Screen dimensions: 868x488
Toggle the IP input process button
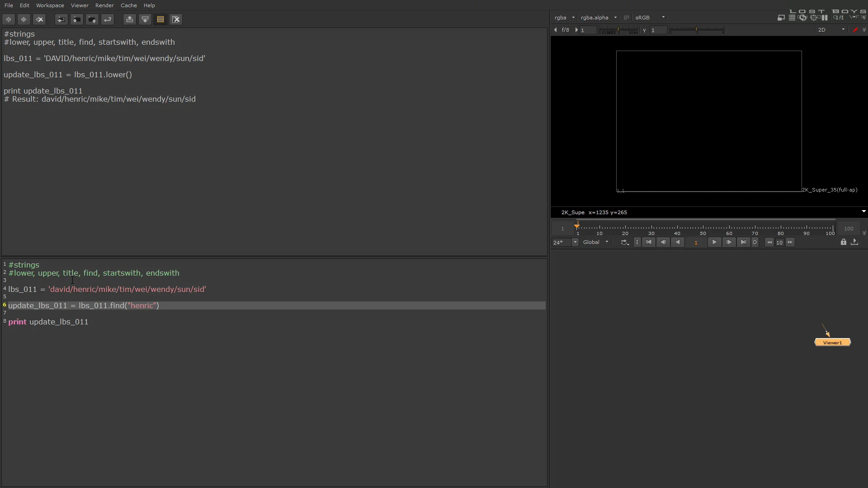[626, 18]
